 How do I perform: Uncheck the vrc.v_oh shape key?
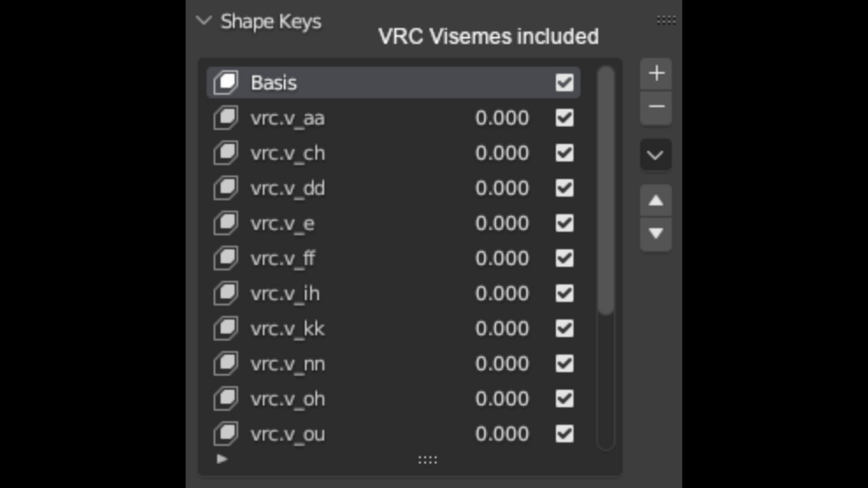(x=565, y=399)
